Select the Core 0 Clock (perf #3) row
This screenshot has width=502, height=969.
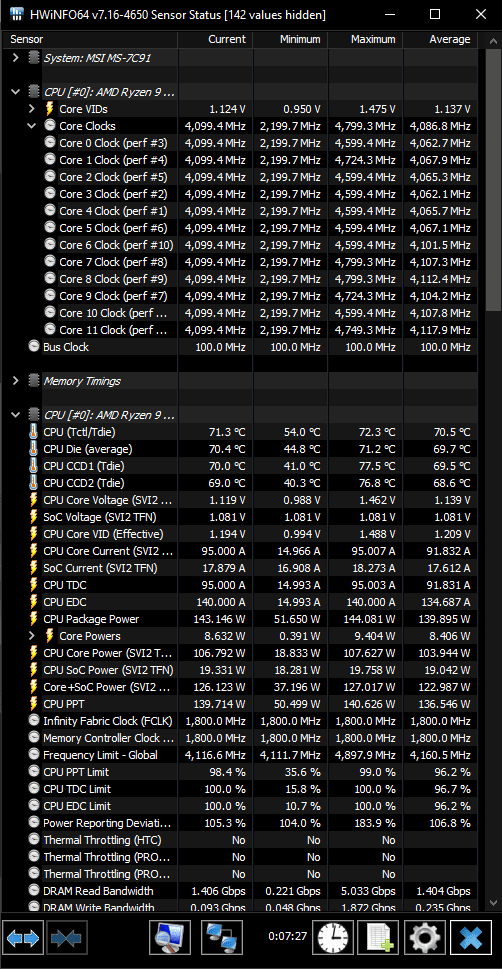pyautogui.click(x=241, y=143)
